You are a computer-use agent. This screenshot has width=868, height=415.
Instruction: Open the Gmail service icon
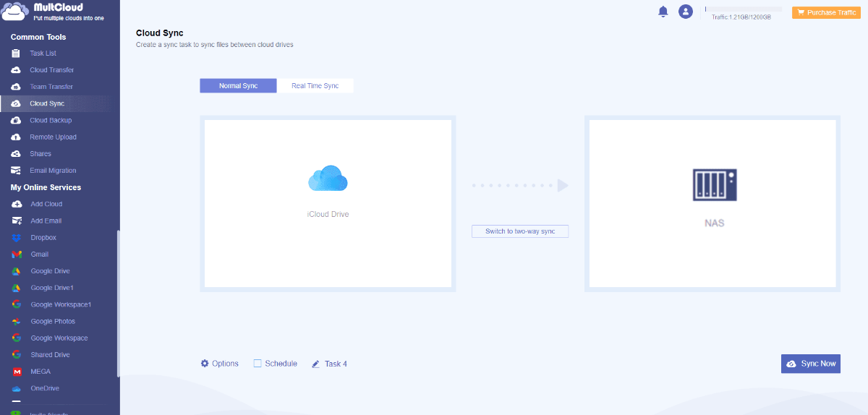[16, 254]
